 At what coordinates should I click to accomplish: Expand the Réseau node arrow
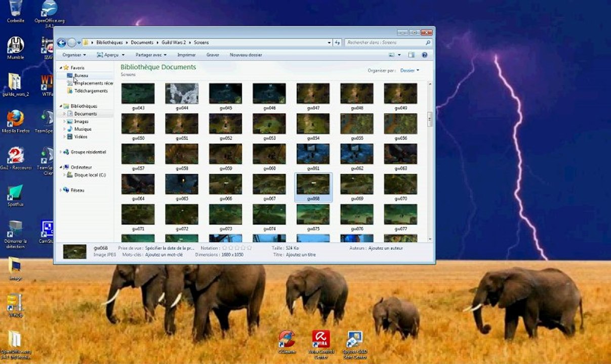[60, 190]
